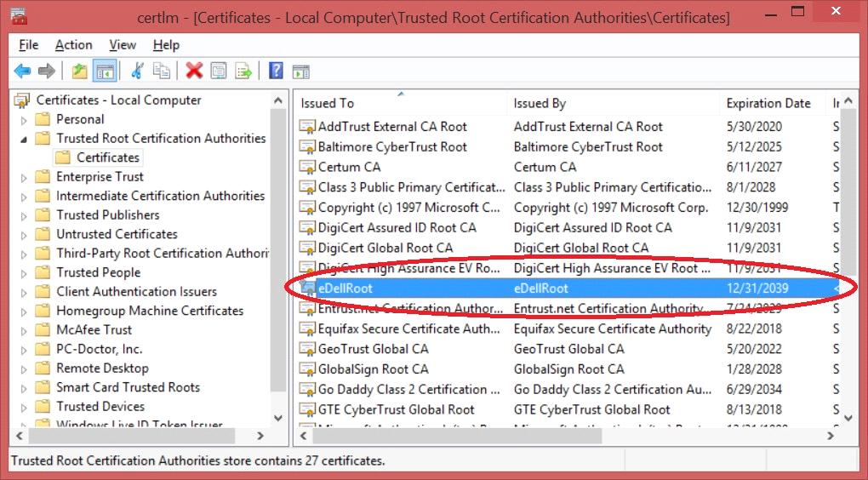Expand the Trusted People node
868x480 pixels.
(x=24, y=273)
